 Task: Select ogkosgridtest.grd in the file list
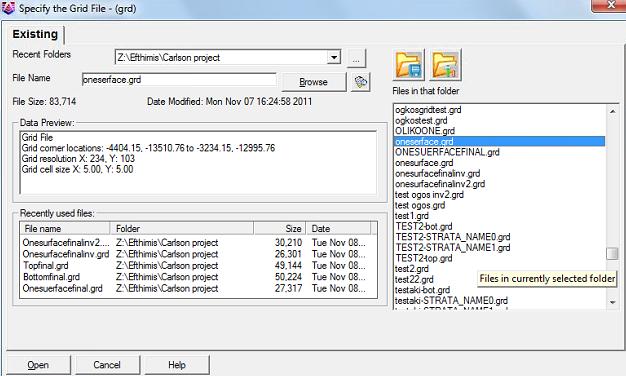click(428, 110)
